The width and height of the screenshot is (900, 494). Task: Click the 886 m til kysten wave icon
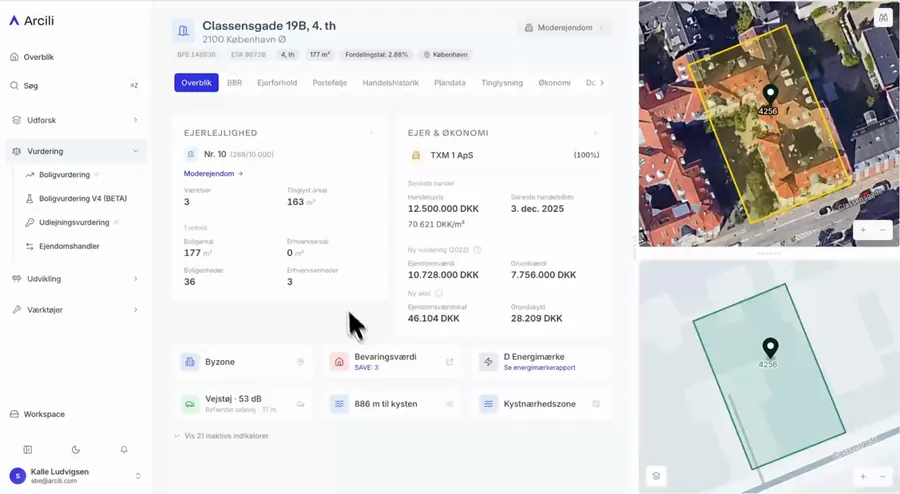point(339,404)
